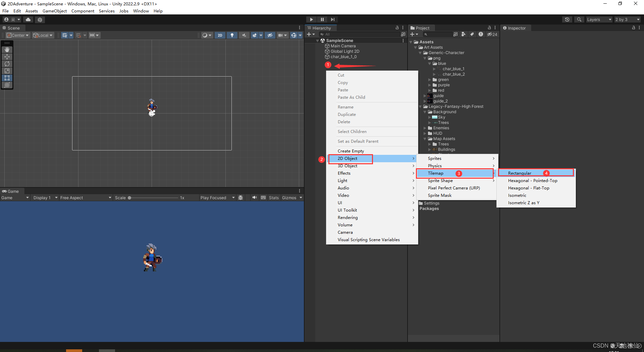Toggle Game view shortcuts keyboard icon
The width and height of the screenshot is (644, 352).
(263, 198)
